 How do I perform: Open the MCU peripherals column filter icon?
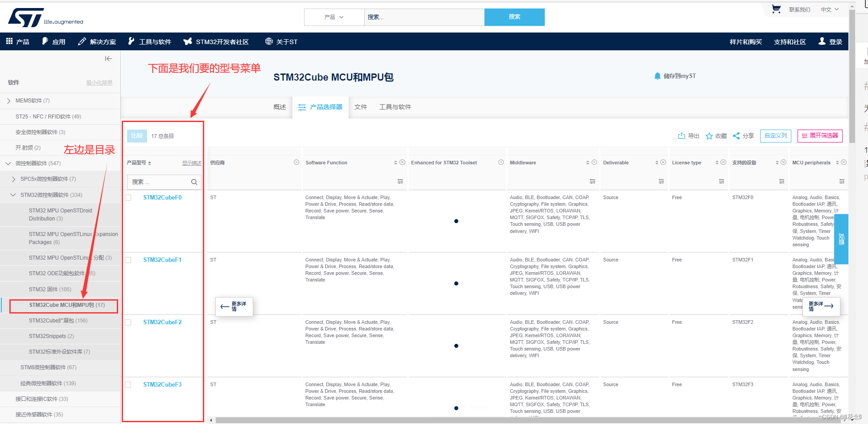[x=842, y=181]
